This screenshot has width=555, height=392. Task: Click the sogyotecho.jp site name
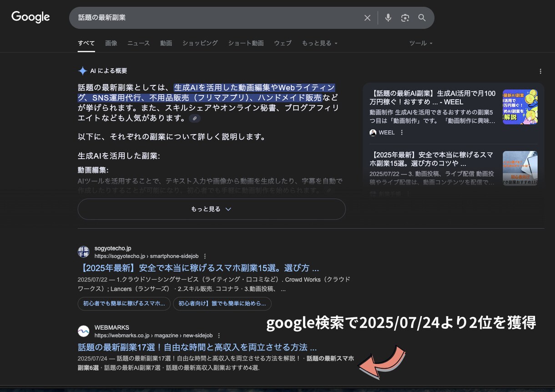point(113,248)
